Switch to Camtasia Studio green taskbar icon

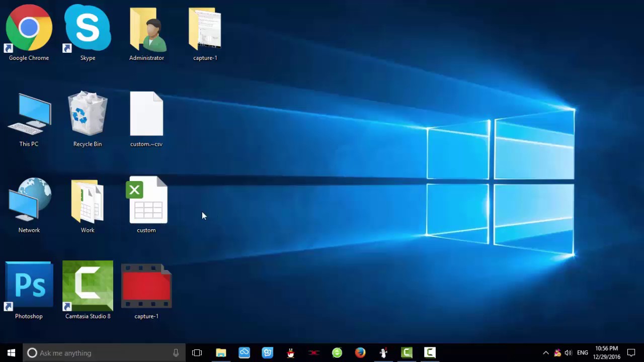click(407, 353)
